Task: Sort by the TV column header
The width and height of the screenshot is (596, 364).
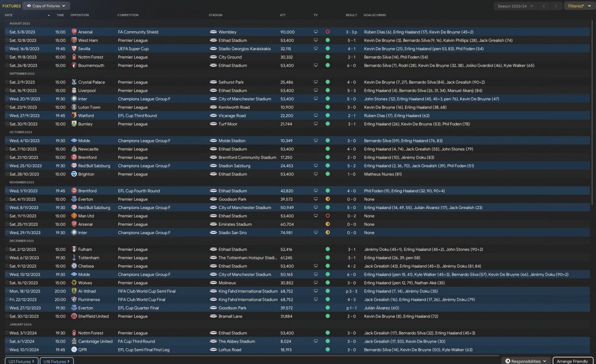Action: click(x=316, y=15)
